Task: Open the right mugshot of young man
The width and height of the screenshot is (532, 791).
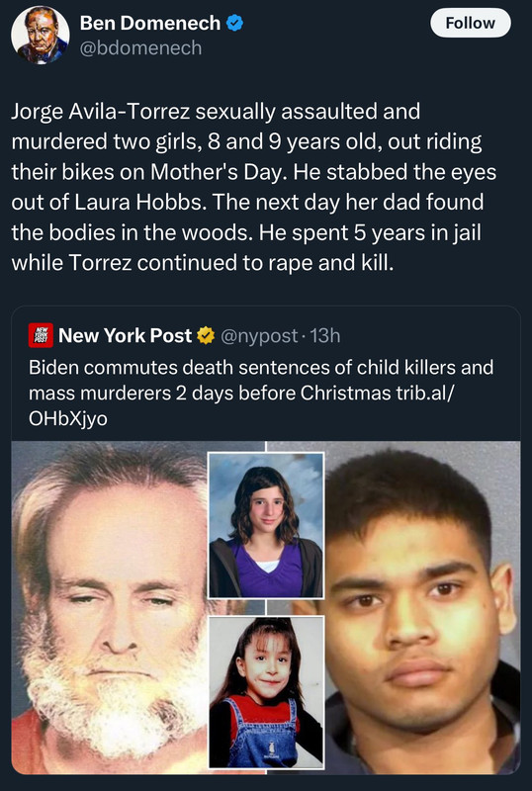Action: tap(422, 607)
